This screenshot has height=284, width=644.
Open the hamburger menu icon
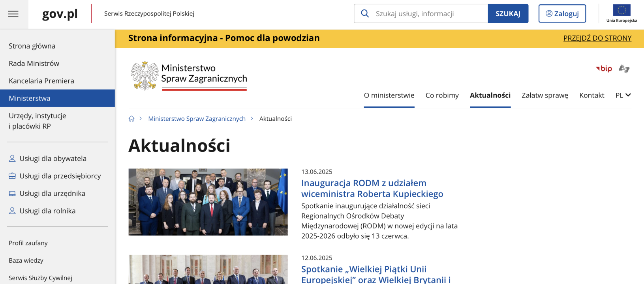[13, 14]
